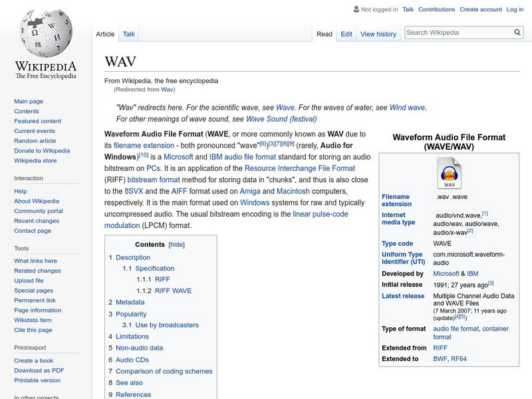
Task: Open the WAV file icon image
Action: [x=450, y=173]
